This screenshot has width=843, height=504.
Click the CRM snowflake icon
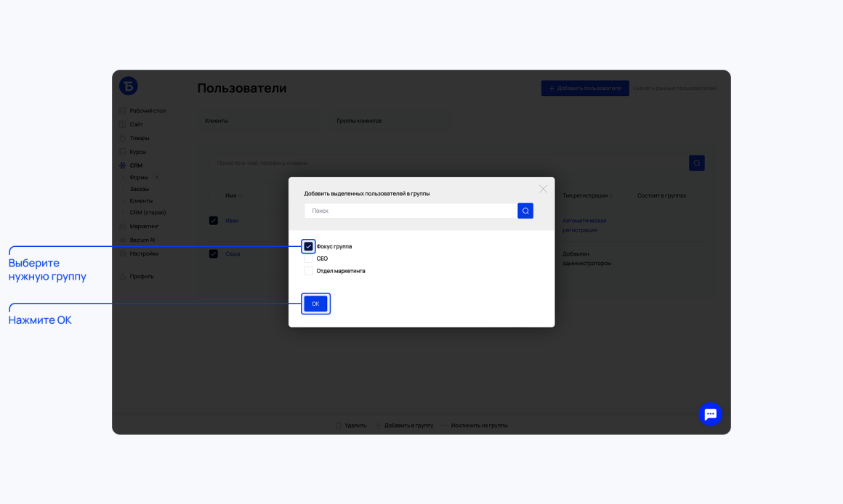click(123, 166)
